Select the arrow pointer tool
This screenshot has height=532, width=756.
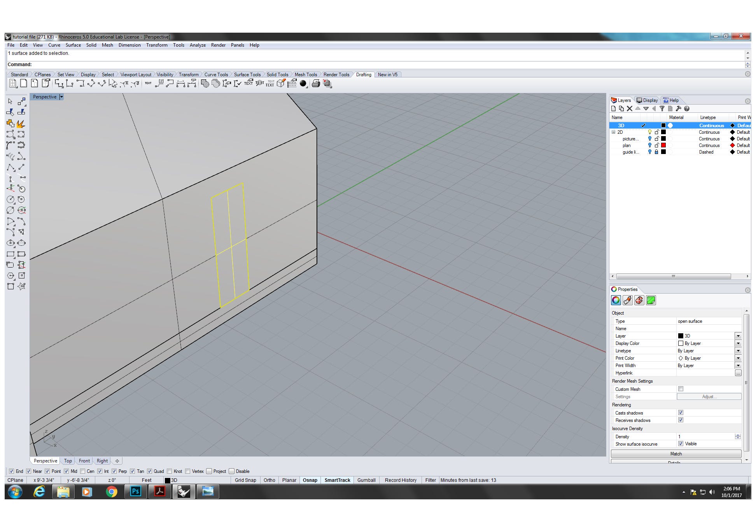pos(10,101)
